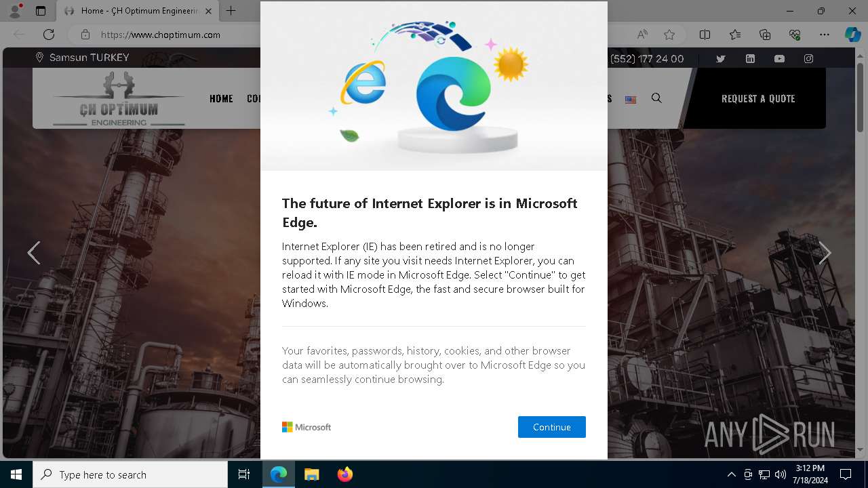Open the taskbar clock showing 3:12 PM

point(810,474)
